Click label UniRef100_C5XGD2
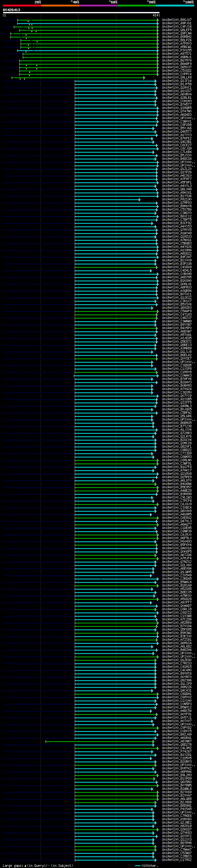Viewport: 197px width, 868px height. pyautogui.click(x=177, y=71)
